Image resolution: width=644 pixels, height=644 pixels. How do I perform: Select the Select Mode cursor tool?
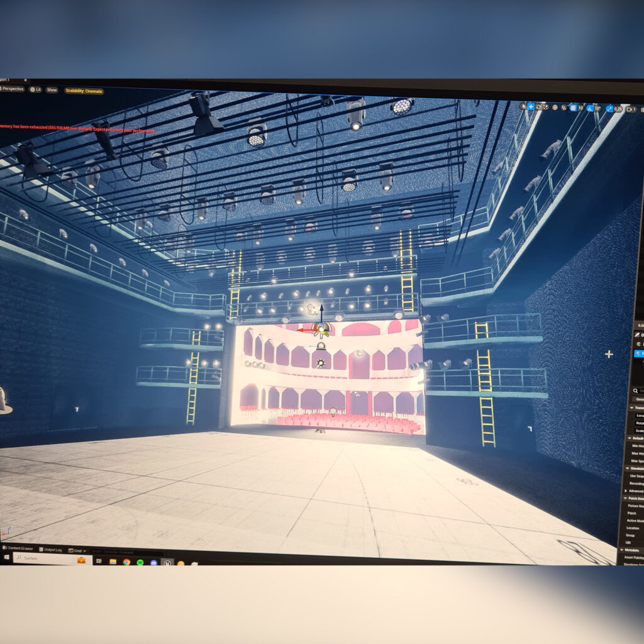[x=523, y=106]
